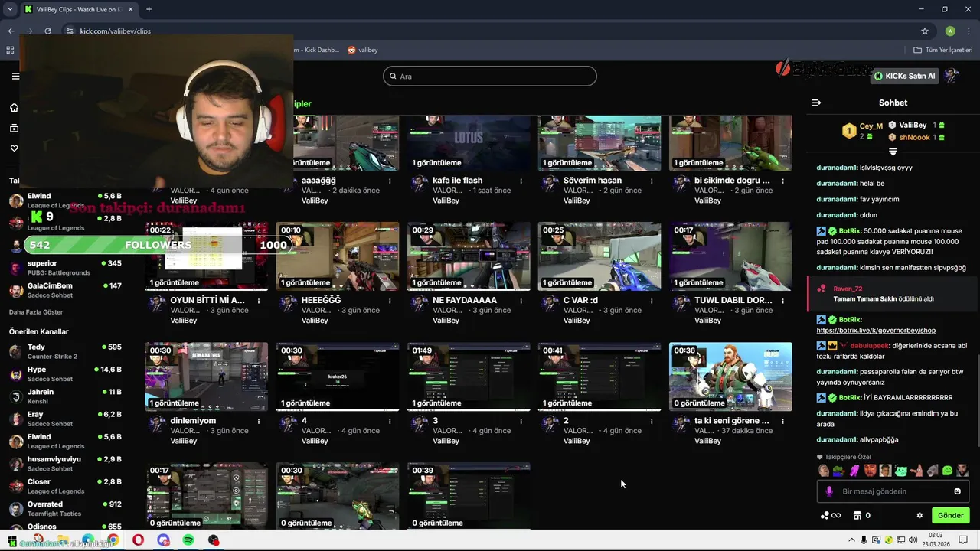Open a new browser tab

coord(149,9)
